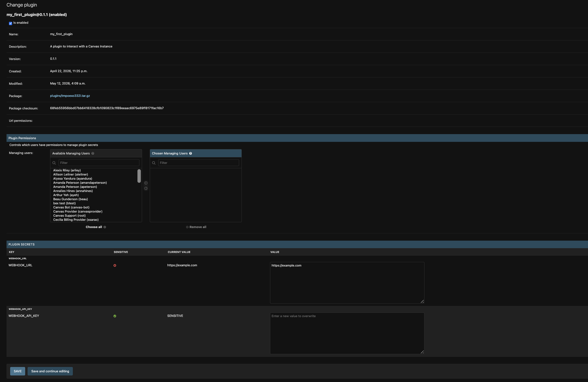588x382 pixels.
Task: Click the VALUE column header
Action: [x=275, y=252]
